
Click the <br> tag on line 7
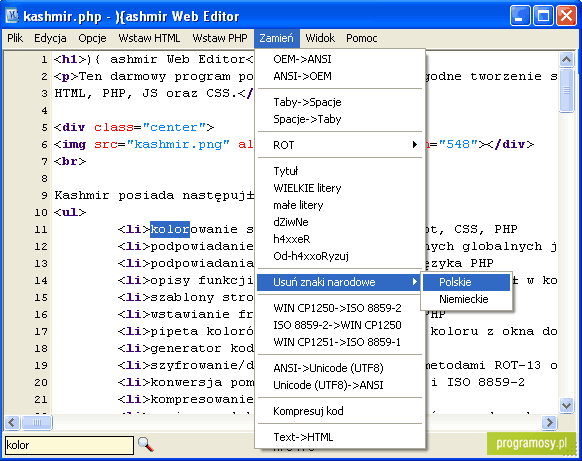(70, 161)
